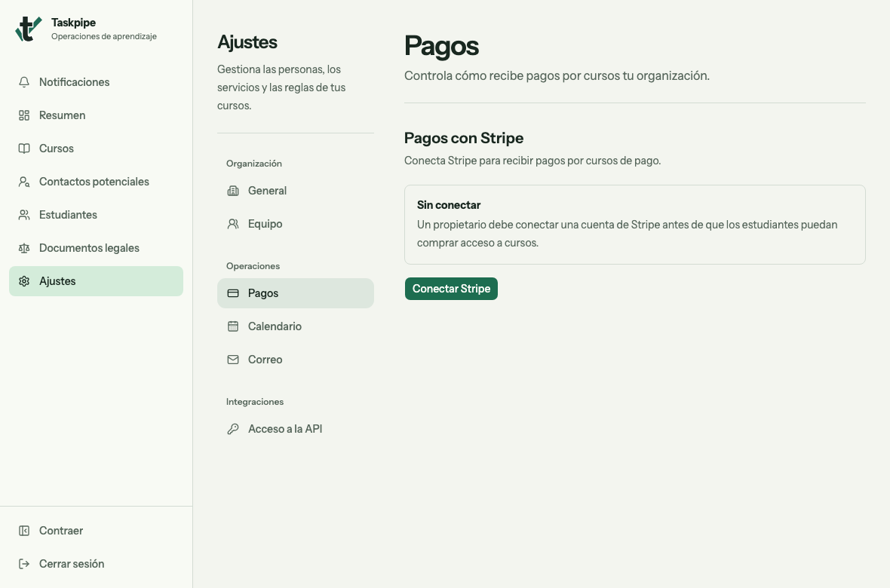
Task: Click the collapse panel icon beside Contraer
Action: [24, 531]
